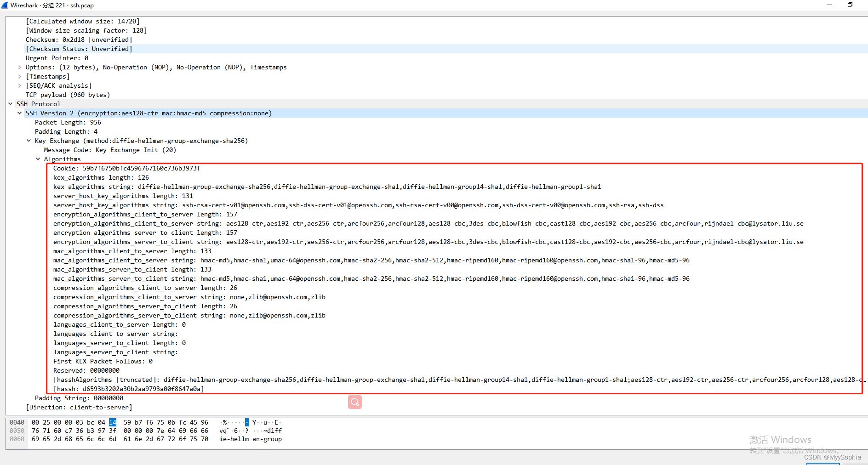868x465 pixels.
Task: Select the Checksum Status: Unverified row
Action: coord(79,49)
